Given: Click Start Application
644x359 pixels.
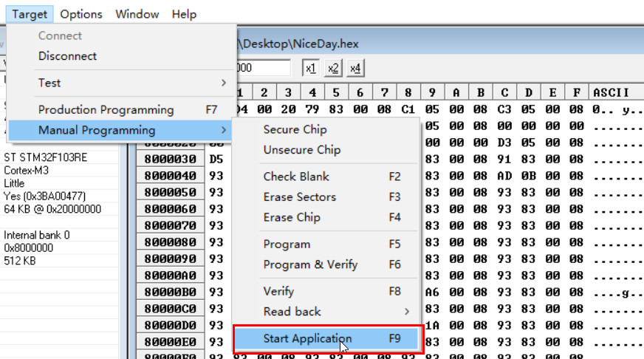Looking at the screenshot, I should coord(326,339).
